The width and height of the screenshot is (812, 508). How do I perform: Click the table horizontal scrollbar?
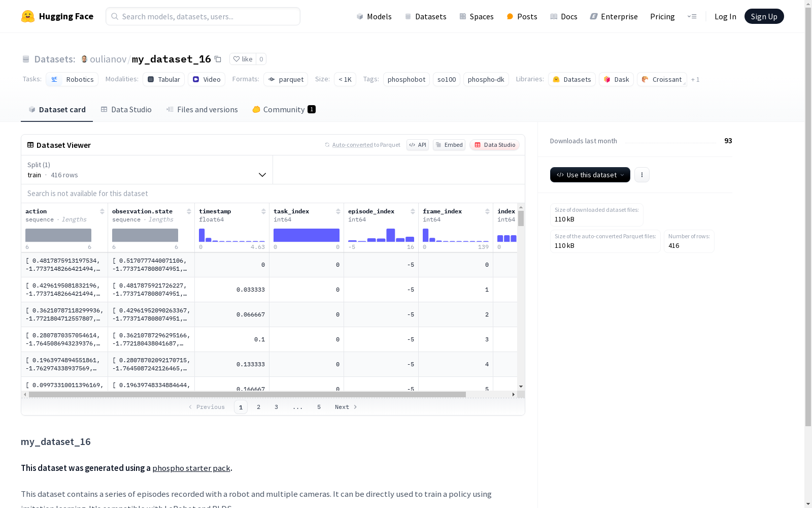pos(248,394)
